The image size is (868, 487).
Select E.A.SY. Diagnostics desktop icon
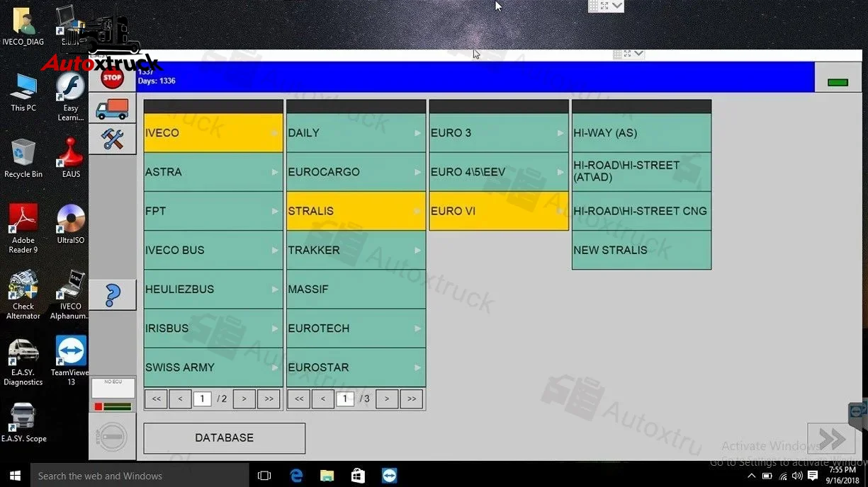point(23,361)
